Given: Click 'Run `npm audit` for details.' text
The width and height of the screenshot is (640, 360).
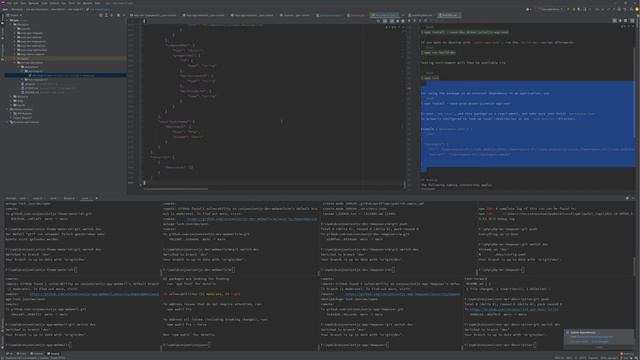Looking at the screenshot, I should point(189,335).
